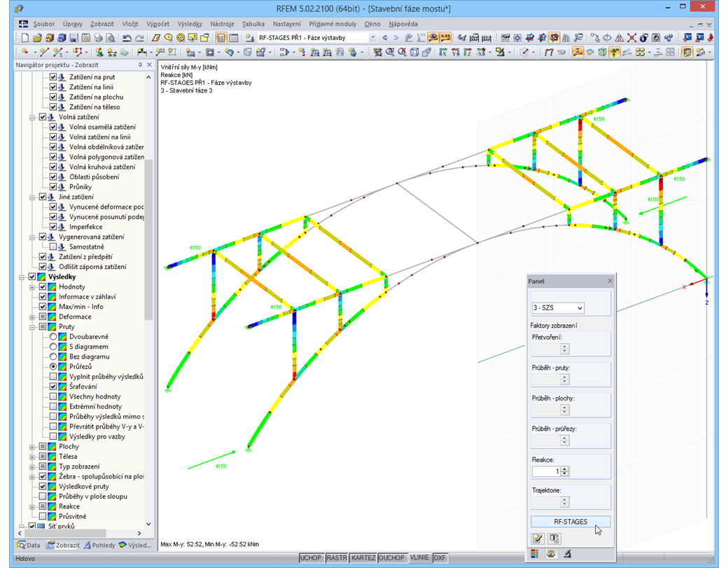728x568 pixels.
Task: Click the Save diskette icon
Action: click(73, 38)
